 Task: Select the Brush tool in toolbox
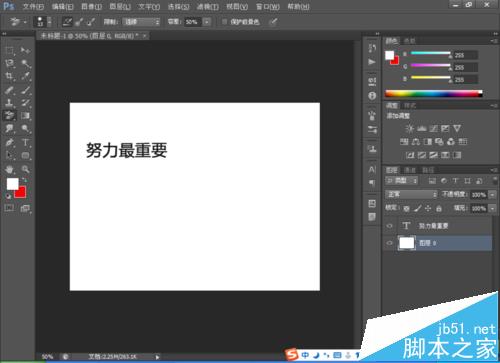pyautogui.click(x=25, y=90)
